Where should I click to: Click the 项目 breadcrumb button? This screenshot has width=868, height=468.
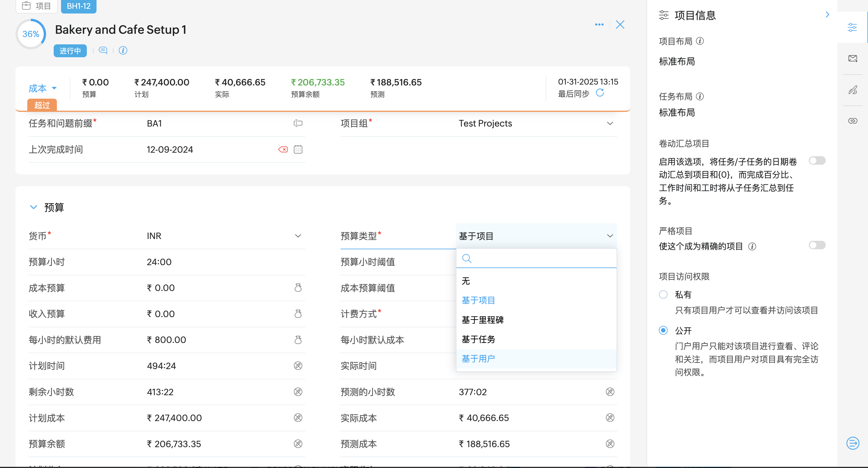[37, 6]
